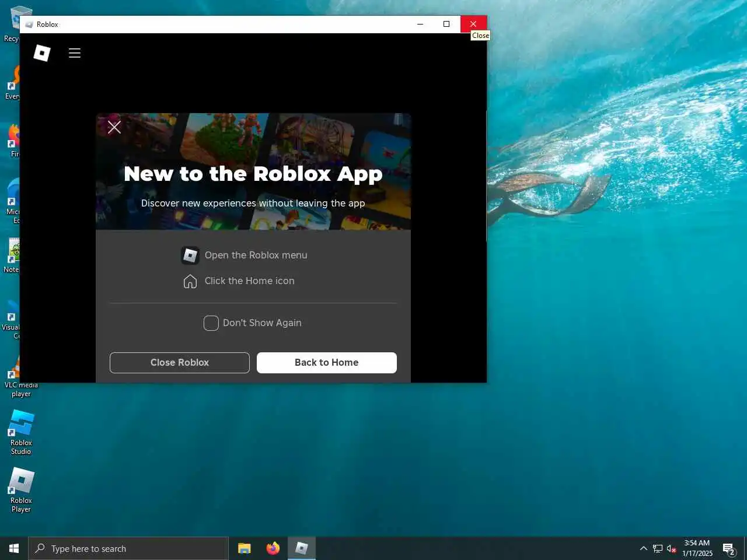747x560 pixels.
Task: Open the taskbar clock showing 3:54 AM
Action: [x=697, y=548]
